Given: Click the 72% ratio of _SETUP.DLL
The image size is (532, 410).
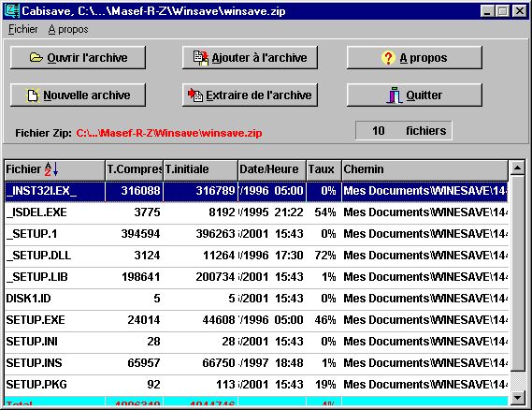Looking at the screenshot, I should click(x=325, y=256).
